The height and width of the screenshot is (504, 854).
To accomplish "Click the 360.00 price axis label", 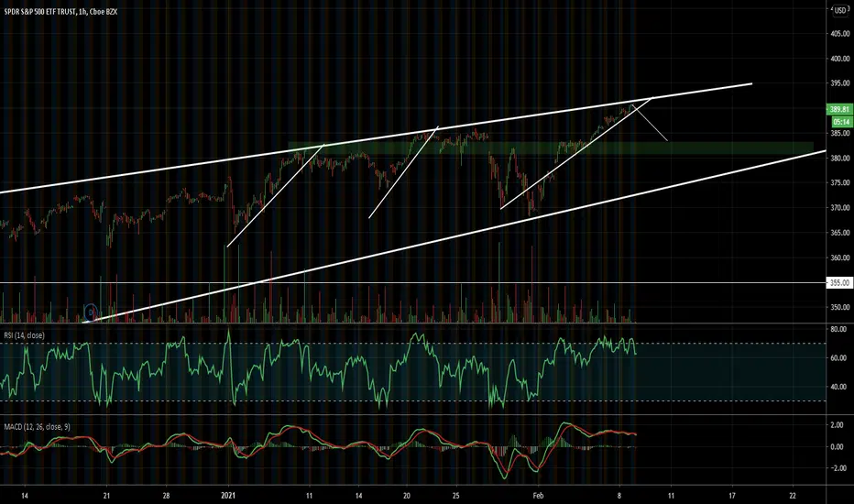I will coord(840,257).
